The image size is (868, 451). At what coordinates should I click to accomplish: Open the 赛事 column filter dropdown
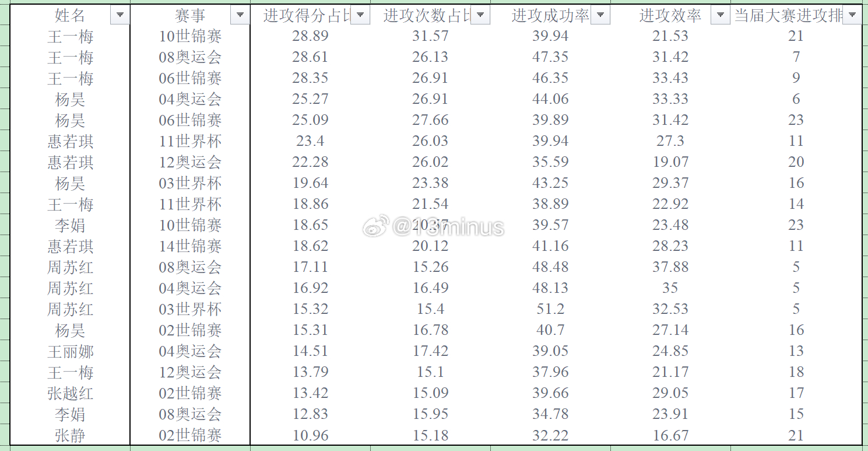click(240, 16)
